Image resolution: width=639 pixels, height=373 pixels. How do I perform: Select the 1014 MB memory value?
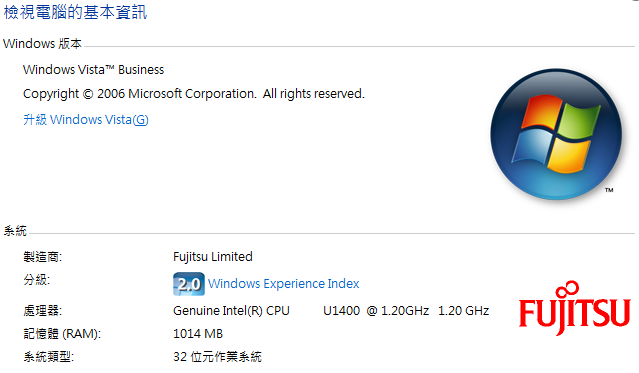click(x=198, y=334)
